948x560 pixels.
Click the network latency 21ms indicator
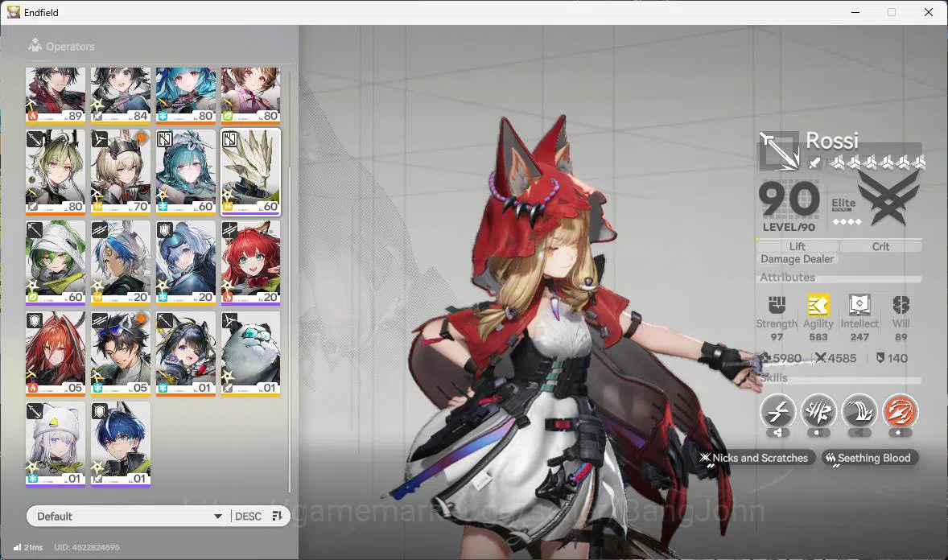click(28, 547)
